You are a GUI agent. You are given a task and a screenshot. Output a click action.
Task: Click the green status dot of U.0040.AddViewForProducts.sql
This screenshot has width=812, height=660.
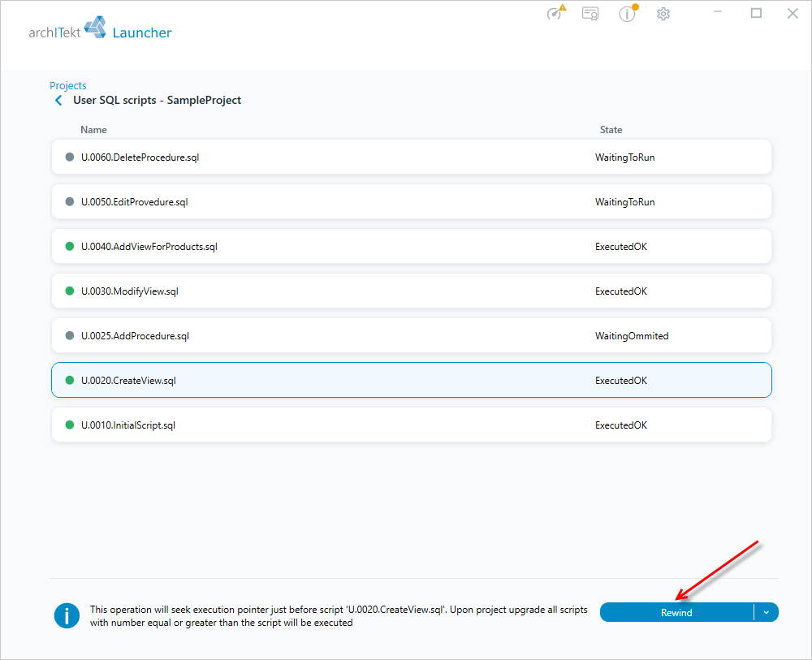pos(69,246)
